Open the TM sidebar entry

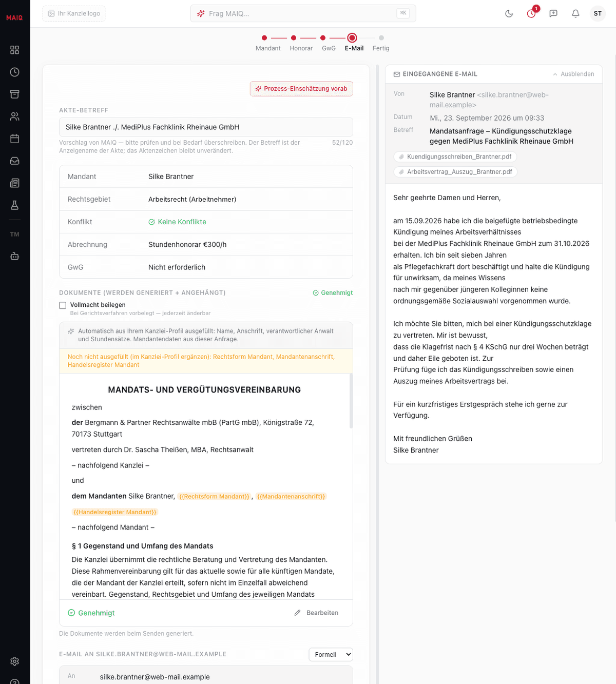point(14,234)
